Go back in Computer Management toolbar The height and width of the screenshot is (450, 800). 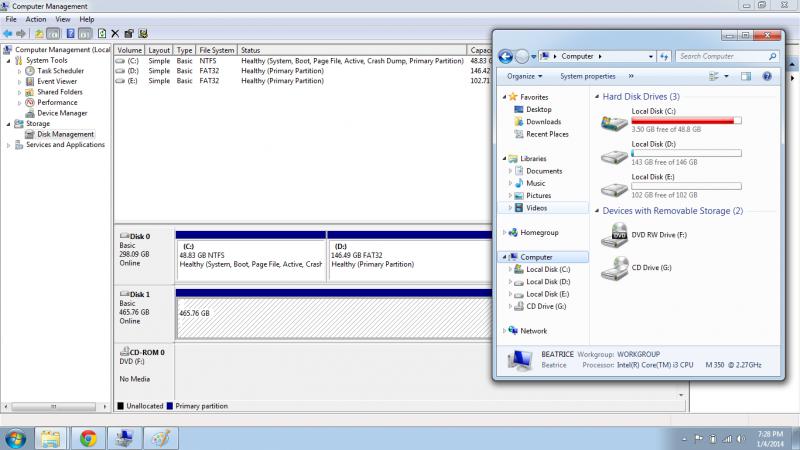[8, 34]
